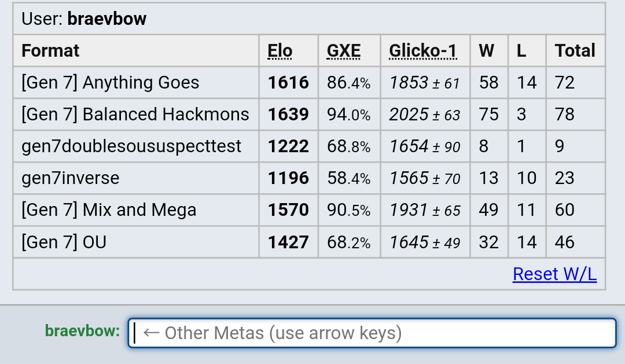
Task: Click the gen7inverse format cell
Action: pyautogui.click(x=135, y=178)
